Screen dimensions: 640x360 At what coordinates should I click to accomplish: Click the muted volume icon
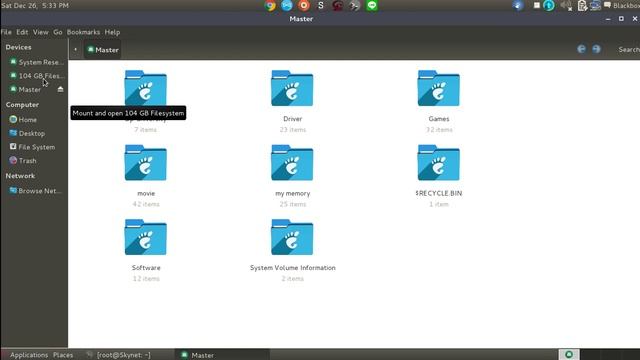[566, 6]
